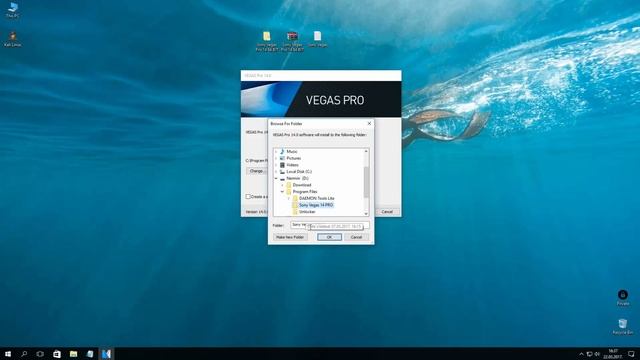Select the Unlocker folder in tree
Viewport: 640px width, 360px height.
coord(307,212)
